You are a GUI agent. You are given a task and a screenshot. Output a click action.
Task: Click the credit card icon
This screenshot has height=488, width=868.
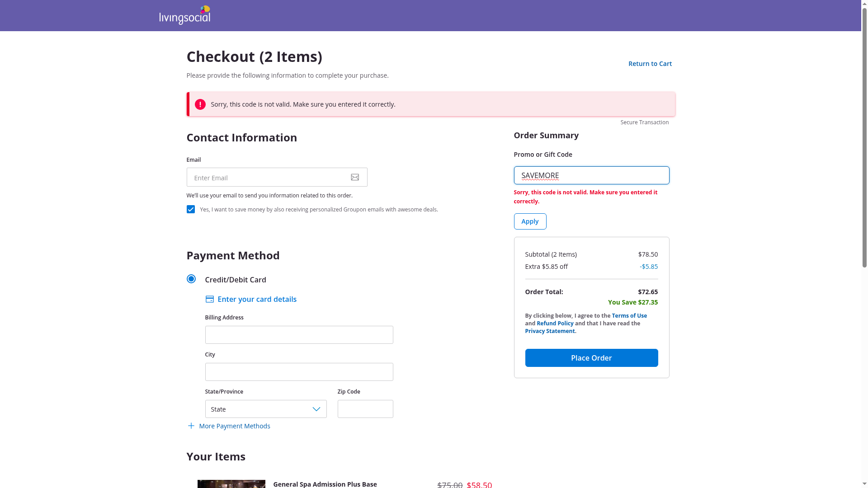[209, 299]
